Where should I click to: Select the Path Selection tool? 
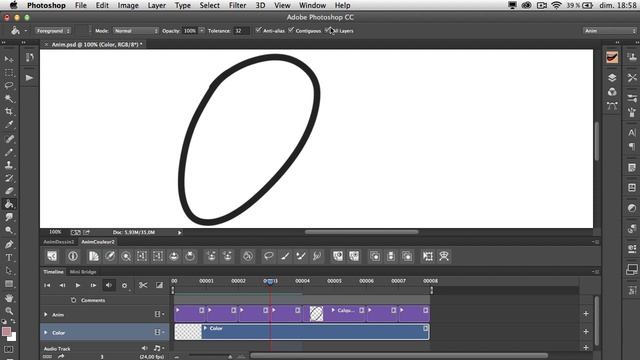[x=9, y=271]
